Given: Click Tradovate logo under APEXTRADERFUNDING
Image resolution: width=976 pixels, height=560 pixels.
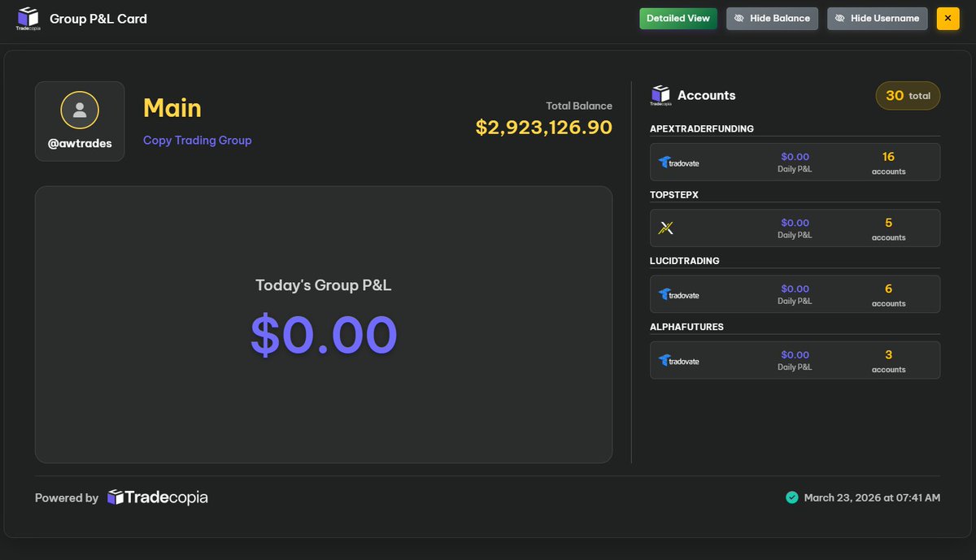Looking at the screenshot, I should coord(679,163).
